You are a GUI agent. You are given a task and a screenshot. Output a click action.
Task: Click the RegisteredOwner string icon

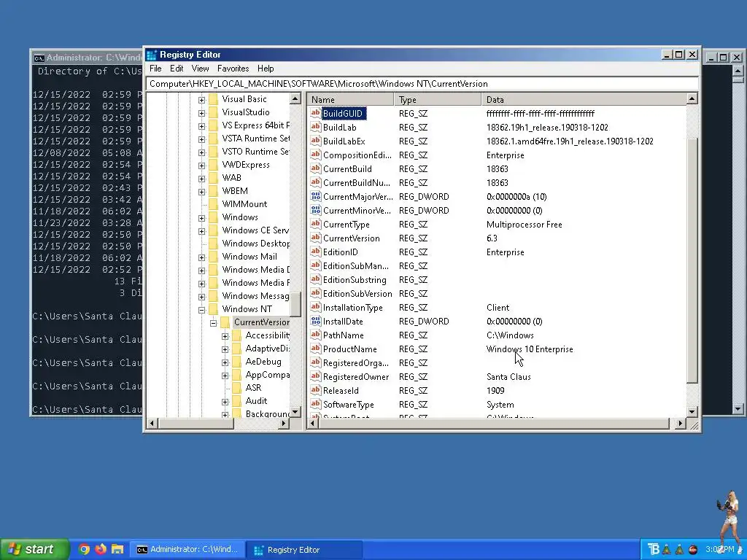coord(315,376)
